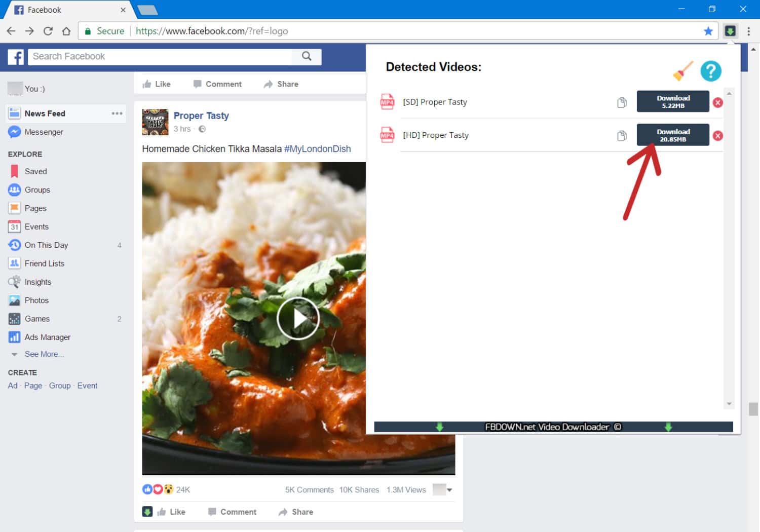
Task: Click green download icon beside bottom Like
Action: point(147,512)
